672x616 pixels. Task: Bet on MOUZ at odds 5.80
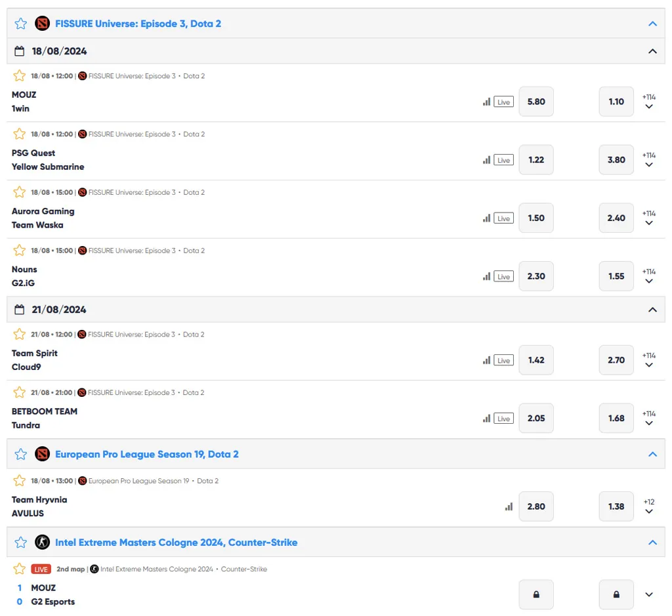[x=536, y=102]
